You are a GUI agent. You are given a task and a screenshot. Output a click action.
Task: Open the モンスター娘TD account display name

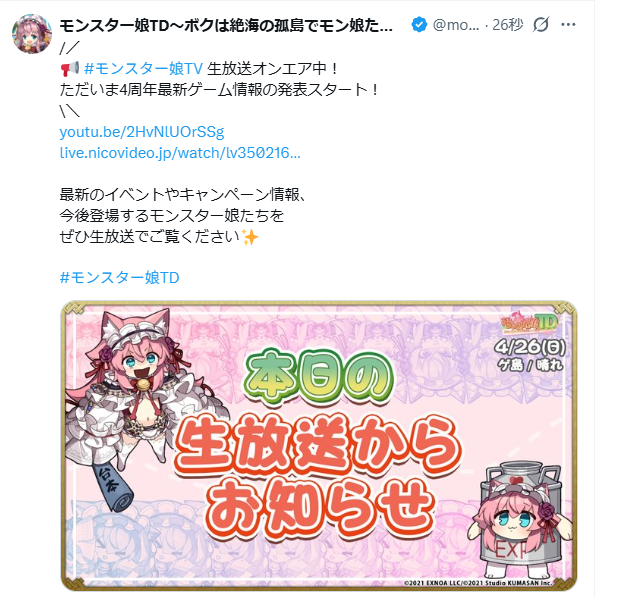226,26
